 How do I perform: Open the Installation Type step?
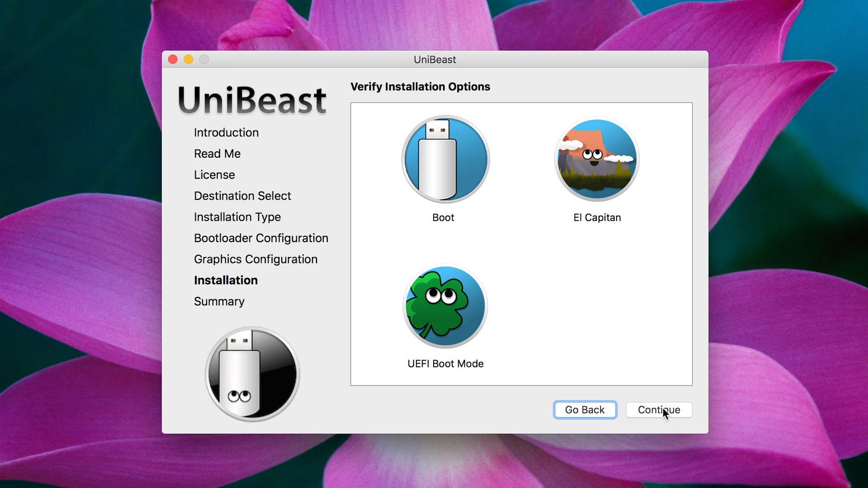[237, 217]
